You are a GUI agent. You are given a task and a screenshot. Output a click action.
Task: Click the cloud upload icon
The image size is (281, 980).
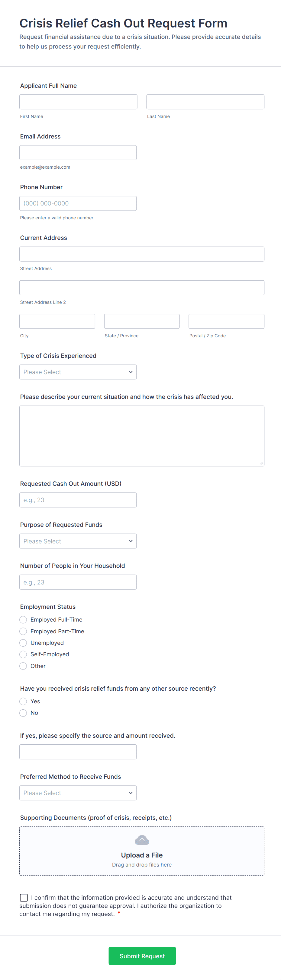point(142,840)
